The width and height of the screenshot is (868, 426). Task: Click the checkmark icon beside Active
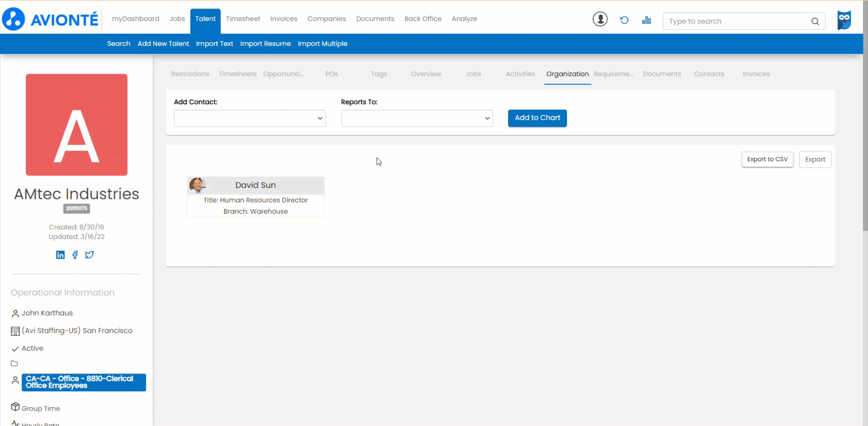[x=15, y=349]
